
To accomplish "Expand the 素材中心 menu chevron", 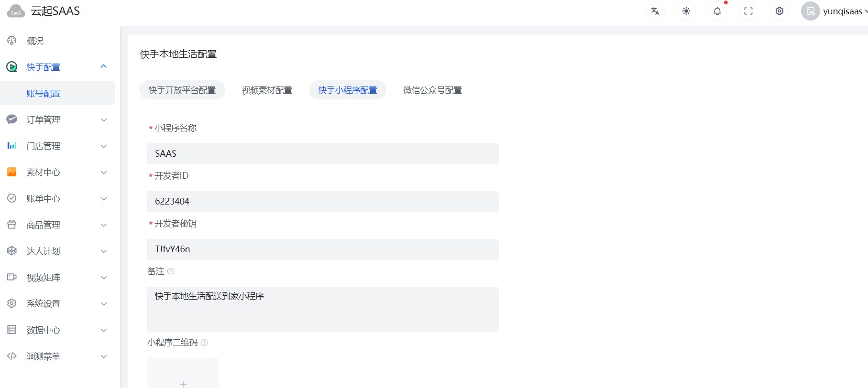I will click(x=104, y=172).
